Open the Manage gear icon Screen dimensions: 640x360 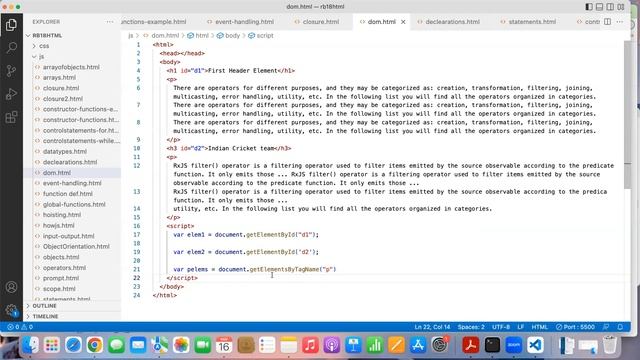[11, 310]
